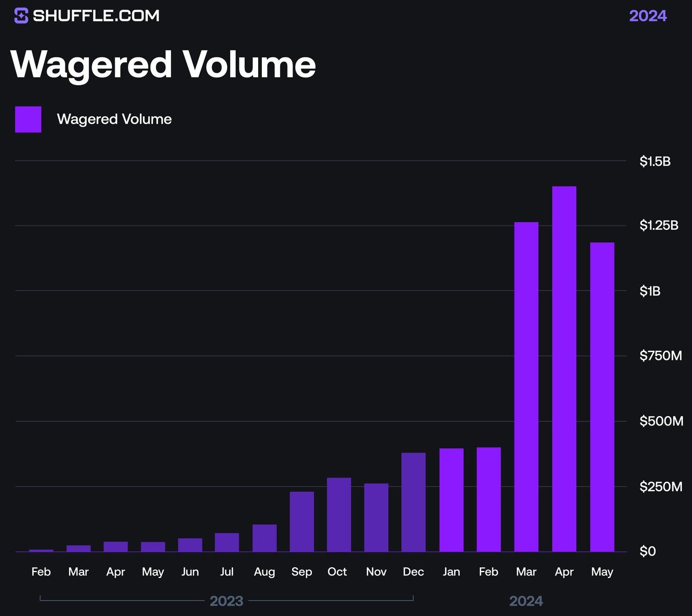Select the $750M axis label
This screenshot has width=692, height=616.
pyautogui.click(x=660, y=356)
